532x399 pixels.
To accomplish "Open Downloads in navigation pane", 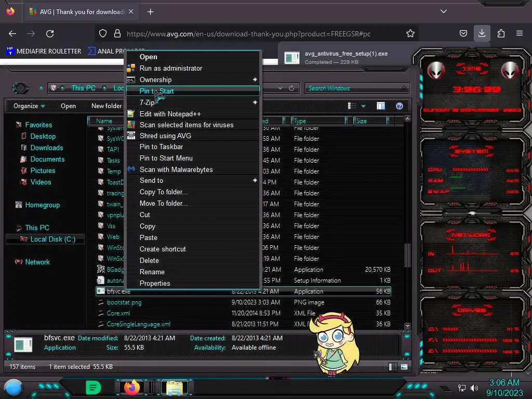I will [46, 148].
